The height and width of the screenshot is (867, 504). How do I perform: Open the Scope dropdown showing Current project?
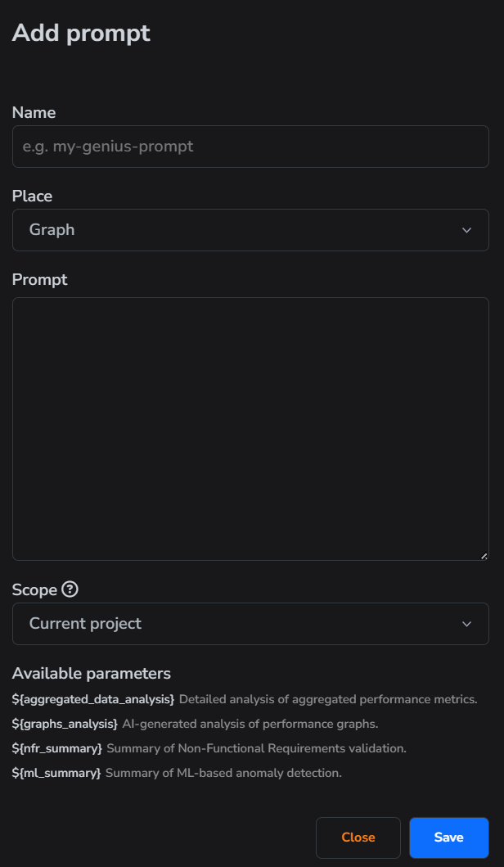pos(250,624)
